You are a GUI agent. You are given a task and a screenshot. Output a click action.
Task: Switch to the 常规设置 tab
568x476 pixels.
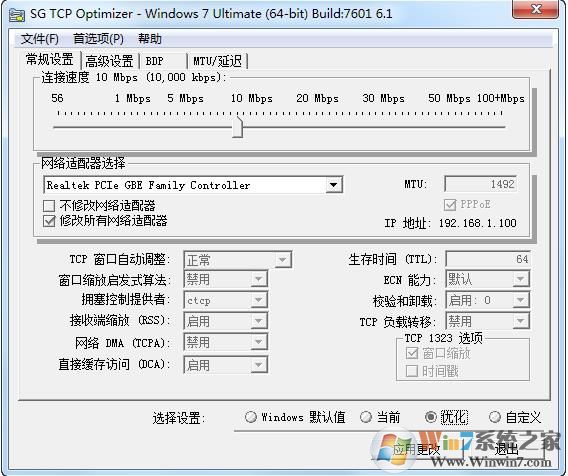[50, 59]
